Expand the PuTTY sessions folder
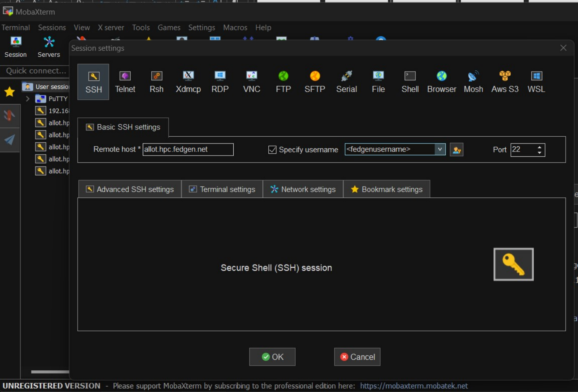The image size is (578, 392). click(x=28, y=99)
